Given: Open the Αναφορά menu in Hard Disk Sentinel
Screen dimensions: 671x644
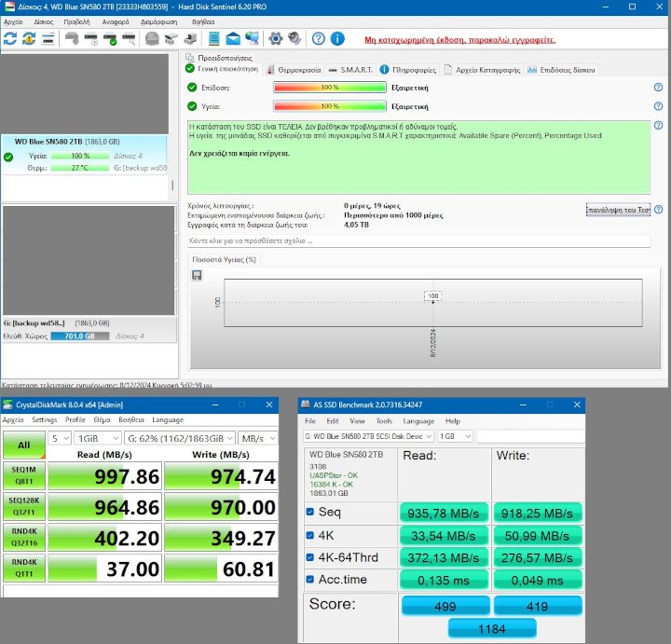Looking at the screenshot, I should tap(116, 21).
